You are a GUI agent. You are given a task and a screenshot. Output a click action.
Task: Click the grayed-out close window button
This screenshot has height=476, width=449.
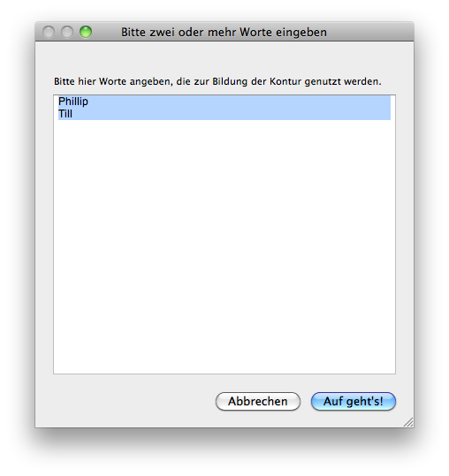tap(49, 32)
